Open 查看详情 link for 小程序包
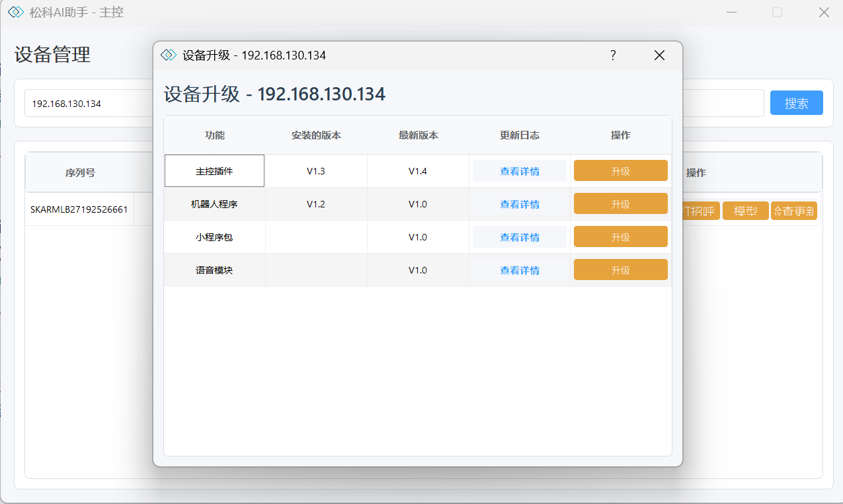Image resolution: width=843 pixels, height=504 pixels. tap(519, 237)
